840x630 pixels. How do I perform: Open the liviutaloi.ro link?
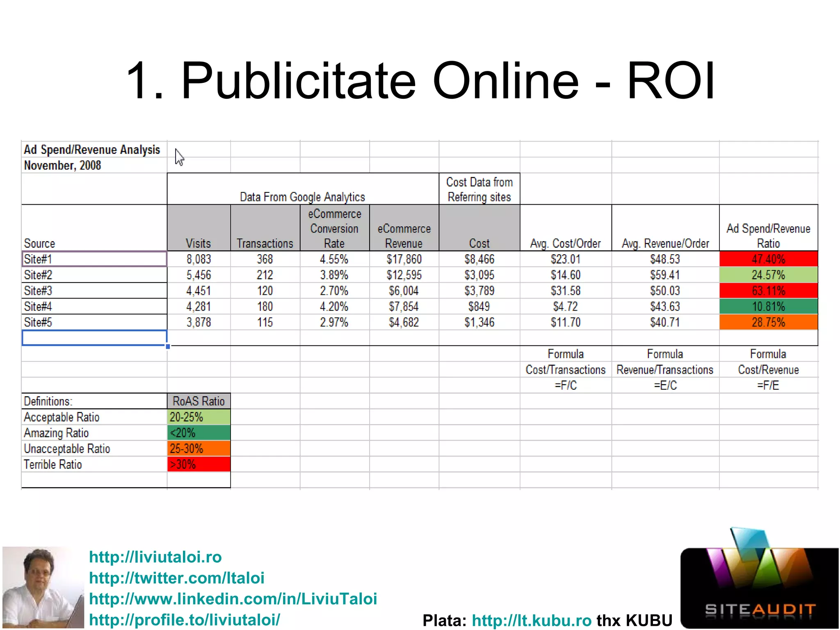tap(155, 557)
